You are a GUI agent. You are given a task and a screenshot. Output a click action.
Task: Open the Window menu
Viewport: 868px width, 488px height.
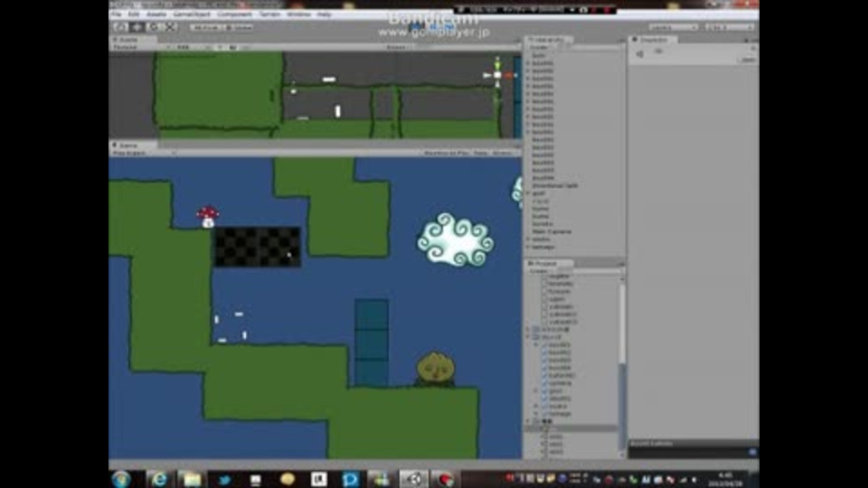298,14
